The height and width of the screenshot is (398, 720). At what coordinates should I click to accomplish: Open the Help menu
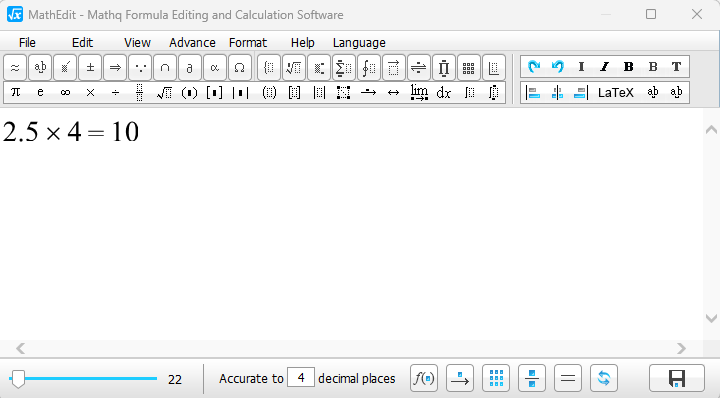[x=303, y=43]
